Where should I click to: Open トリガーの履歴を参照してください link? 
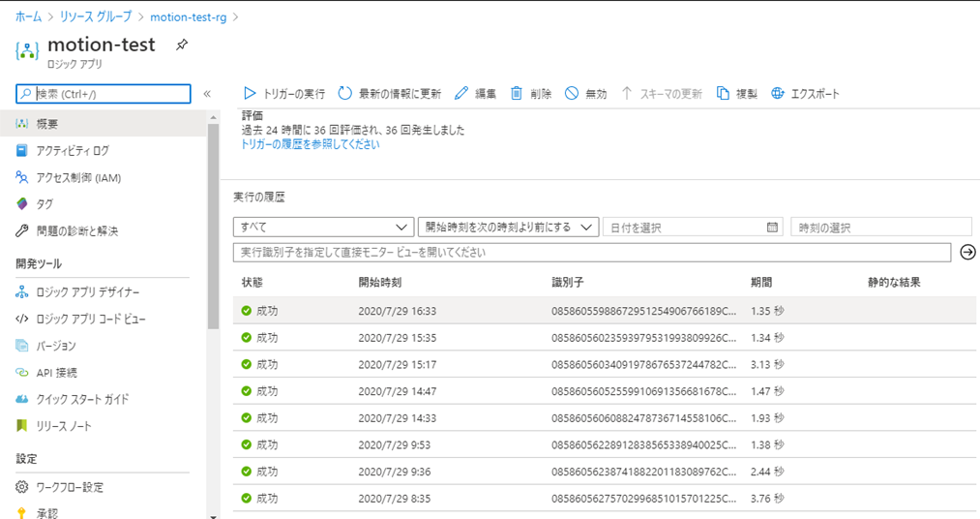310,144
